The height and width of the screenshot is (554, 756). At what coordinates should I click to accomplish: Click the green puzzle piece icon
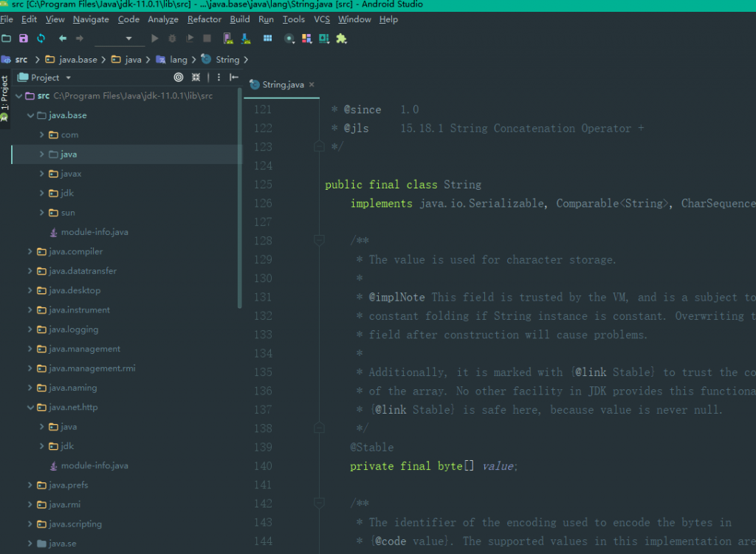[x=341, y=38]
